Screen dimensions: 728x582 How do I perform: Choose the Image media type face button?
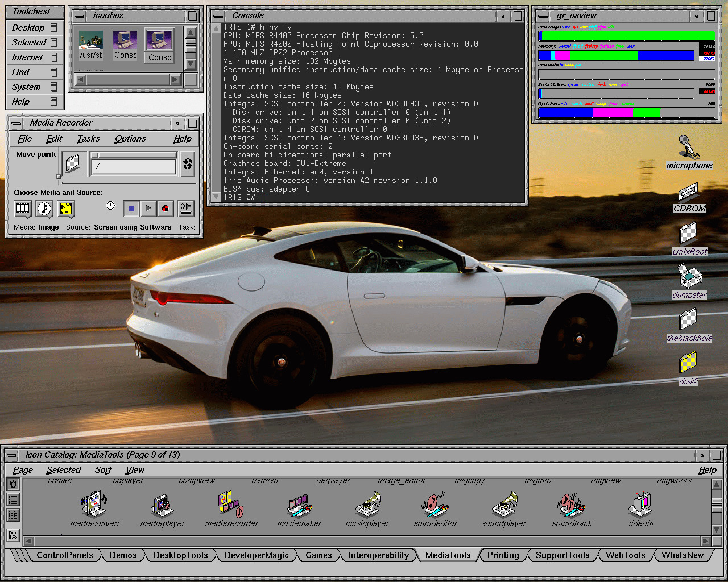tap(66, 209)
